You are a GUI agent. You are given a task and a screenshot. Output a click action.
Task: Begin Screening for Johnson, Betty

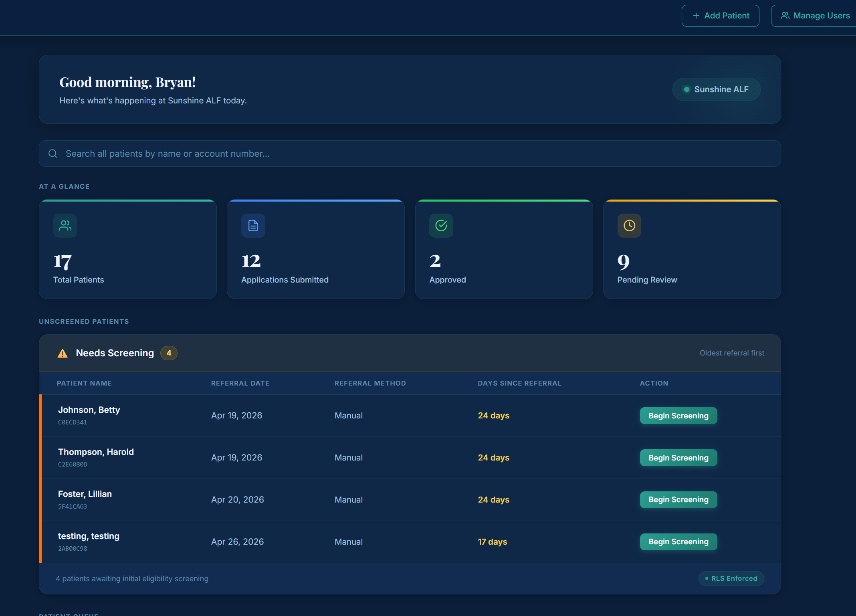678,416
